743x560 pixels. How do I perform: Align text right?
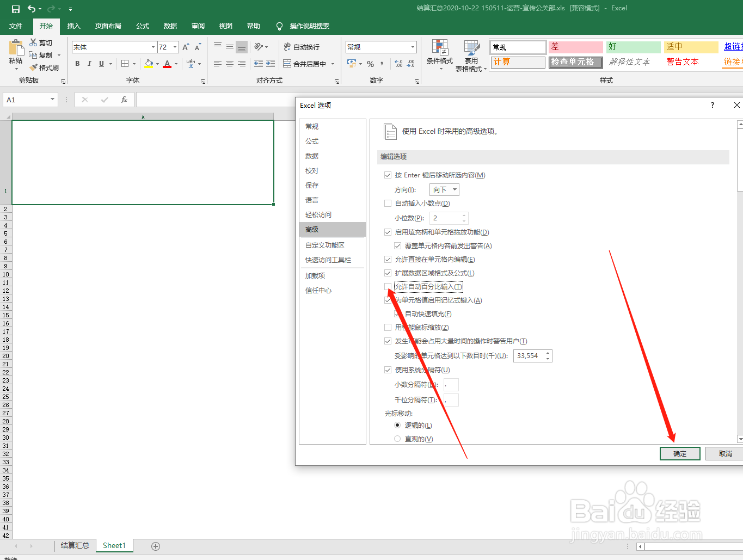242,64
